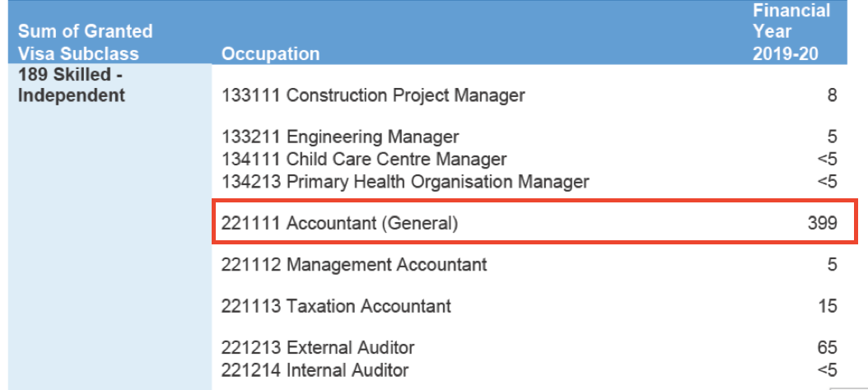Select 134213 Primary Health Organisation Manager
The image size is (868, 390).
tap(405, 181)
